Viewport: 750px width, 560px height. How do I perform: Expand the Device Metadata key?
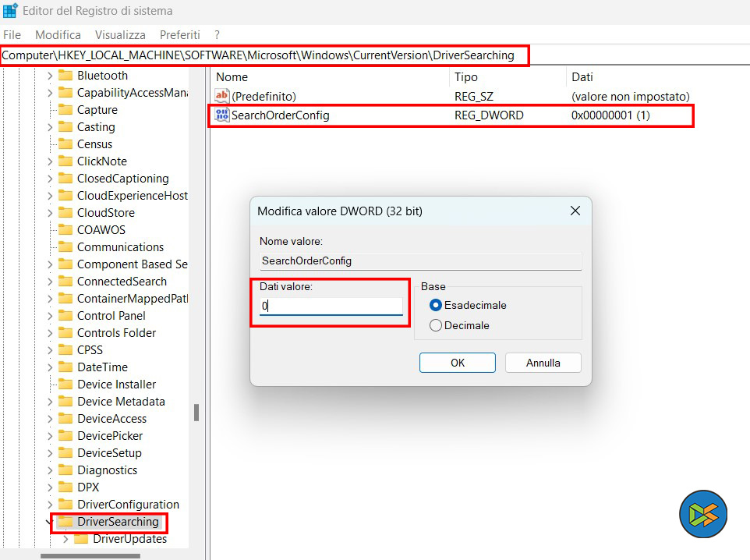pyautogui.click(x=50, y=402)
